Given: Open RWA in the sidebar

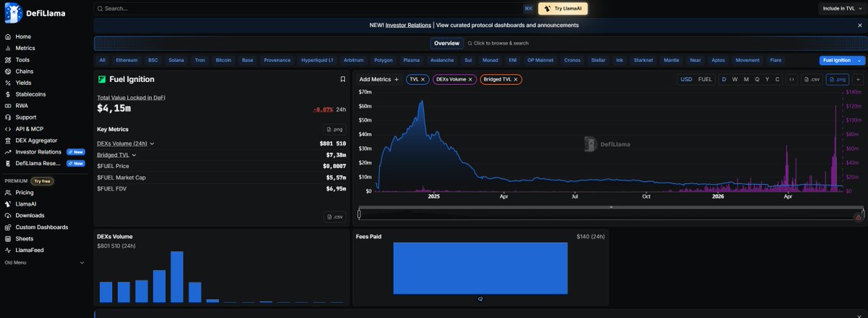Looking at the screenshot, I should [x=22, y=106].
